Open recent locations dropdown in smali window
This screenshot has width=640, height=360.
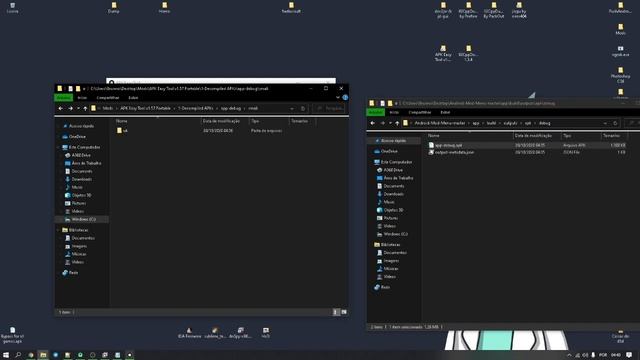click(78, 109)
